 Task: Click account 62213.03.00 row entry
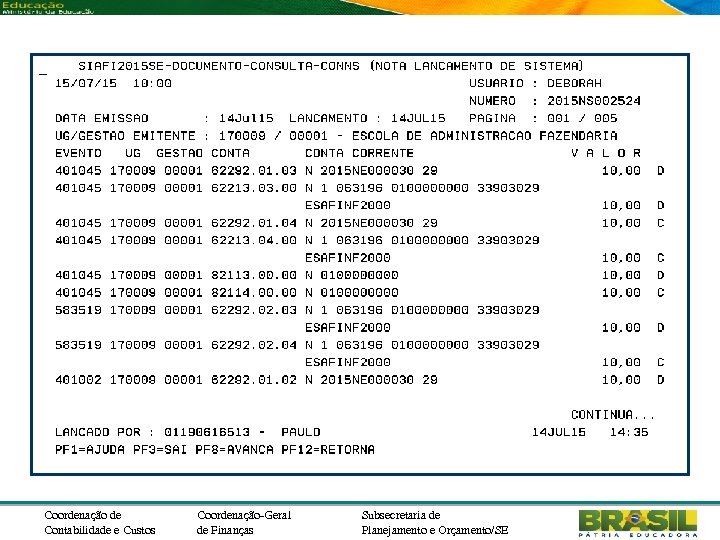(x=254, y=188)
